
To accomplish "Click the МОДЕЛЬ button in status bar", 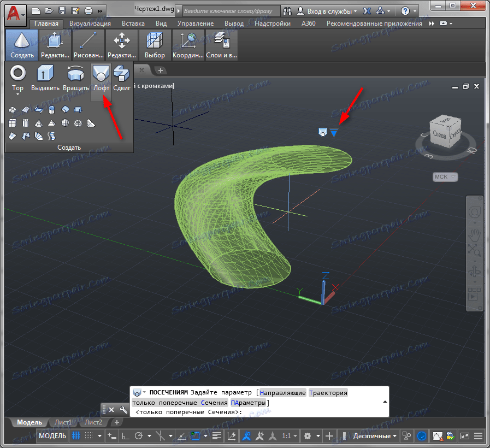I will (x=52, y=436).
